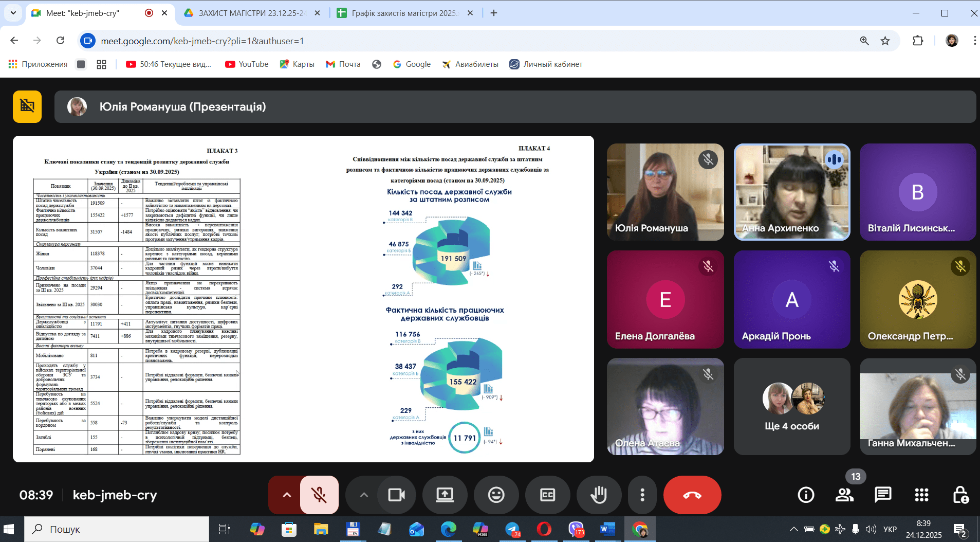Open meeting details info icon

tap(806, 495)
